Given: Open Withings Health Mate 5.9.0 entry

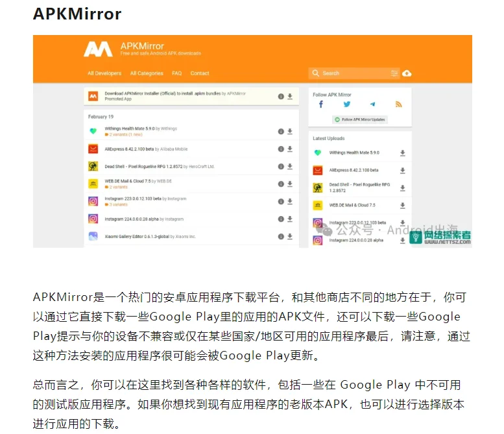Looking at the screenshot, I should pyautogui.click(x=141, y=128).
